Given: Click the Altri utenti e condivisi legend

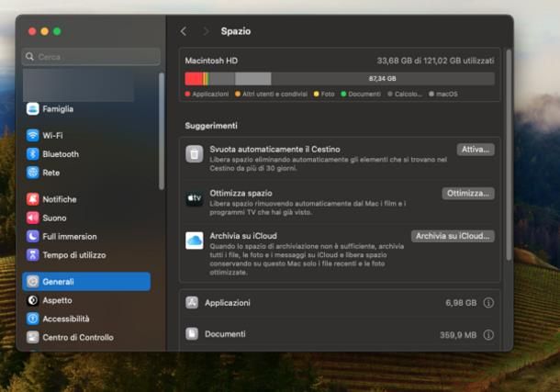Looking at the screenshot, I should pos(274,94).
